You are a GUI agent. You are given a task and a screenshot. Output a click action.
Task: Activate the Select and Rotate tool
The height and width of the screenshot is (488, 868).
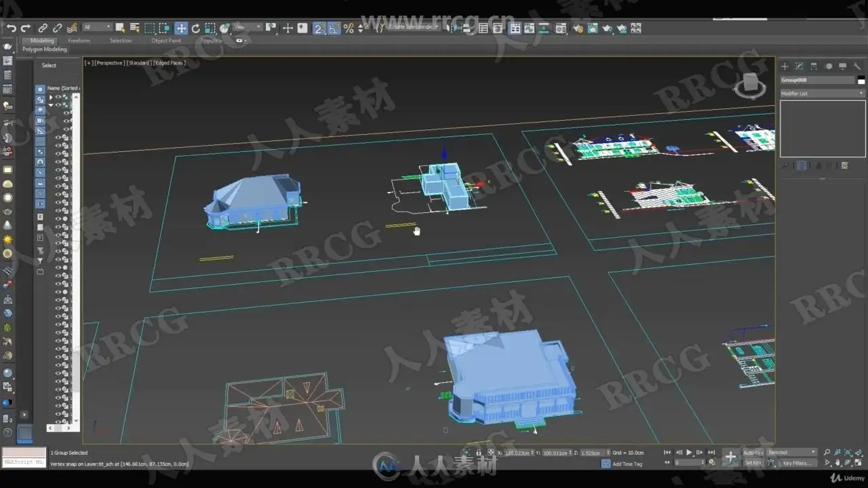(196, 28)
